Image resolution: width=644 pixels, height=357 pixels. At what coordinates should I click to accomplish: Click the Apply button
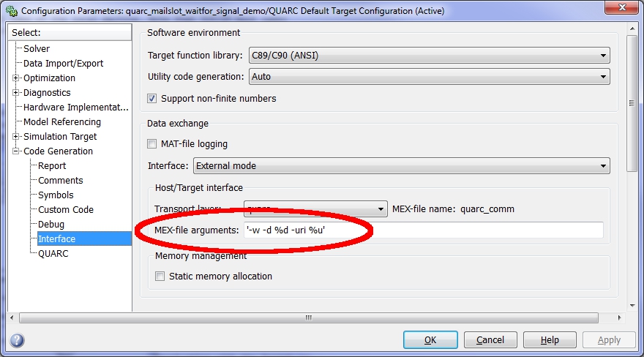click(x=609, y=340)
